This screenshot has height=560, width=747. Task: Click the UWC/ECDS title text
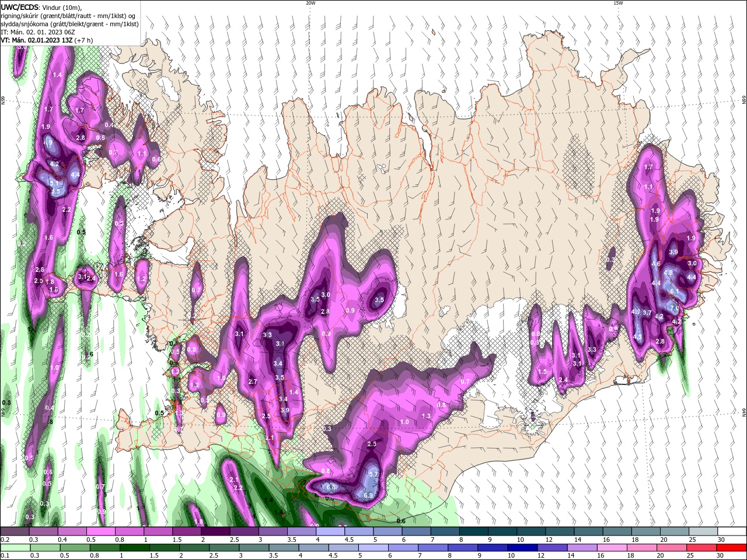(20, 7)
